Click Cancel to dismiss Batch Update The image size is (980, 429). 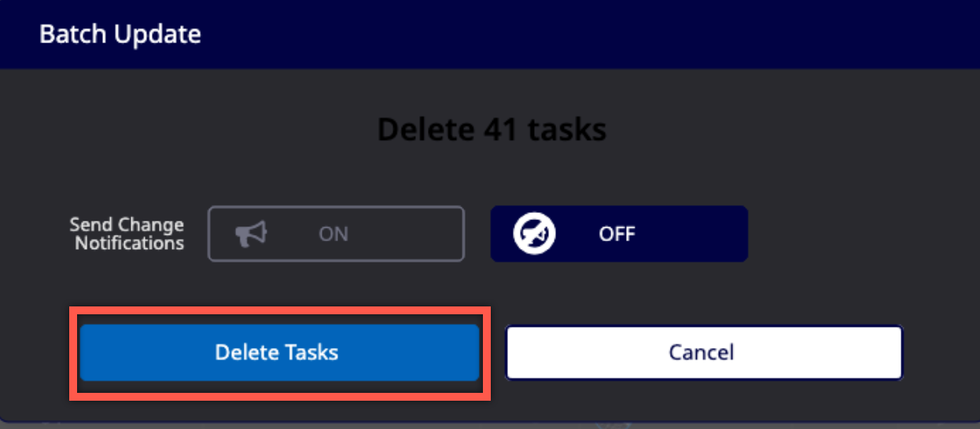pos(704,352)
